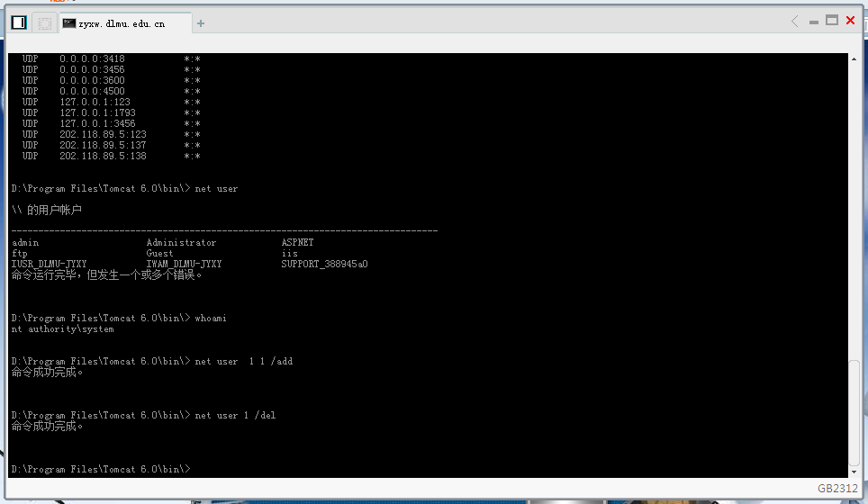This screenshot has width=868, height=504.
Task: Click the split-panel layout icon
Action: point(19,22)
